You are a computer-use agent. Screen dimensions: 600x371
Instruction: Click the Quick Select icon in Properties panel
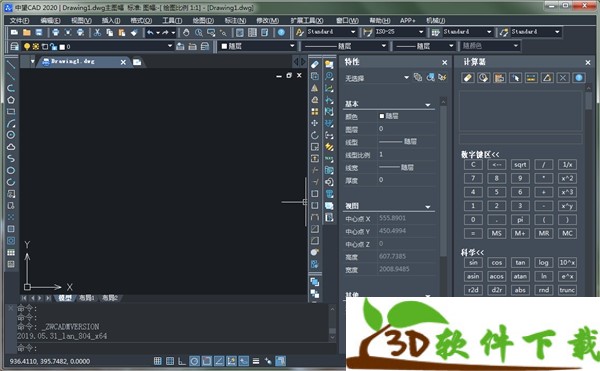click(x=442, y=78)
